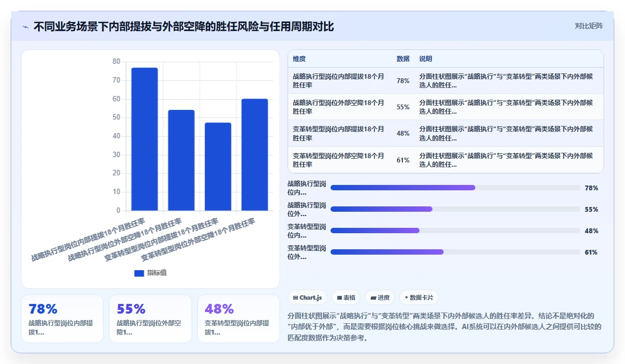Click progress label 战略执行型岗位内...
This screenshot has width=625, height=364.
(307, 188)
